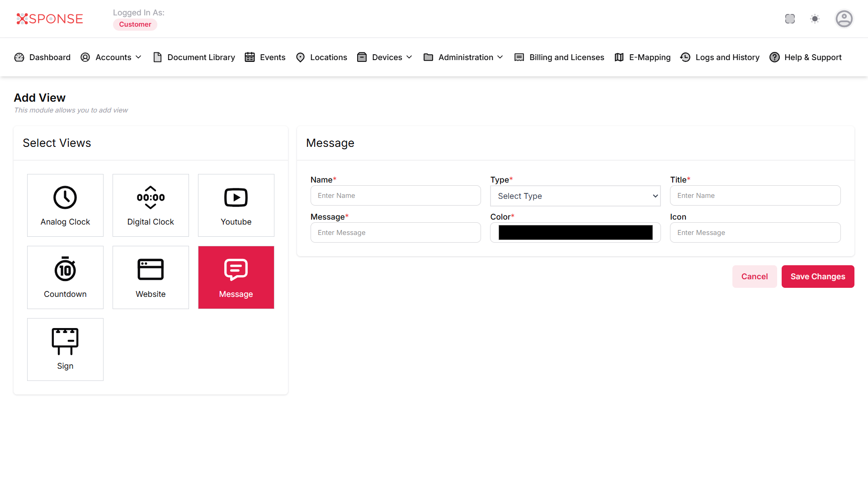Click the Save Changes button
Viewport: 868px width, 488px height.
coord(817,277)
